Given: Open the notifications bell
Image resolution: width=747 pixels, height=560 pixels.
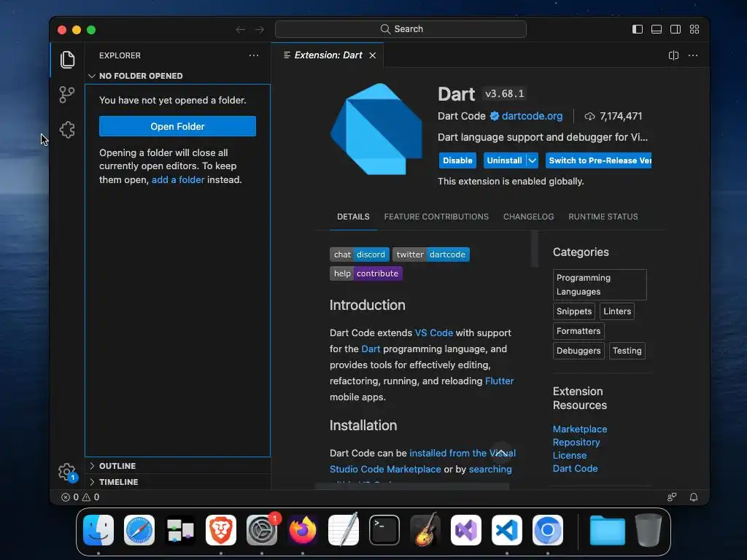Looking at the screenshot, I should (694, 497).
